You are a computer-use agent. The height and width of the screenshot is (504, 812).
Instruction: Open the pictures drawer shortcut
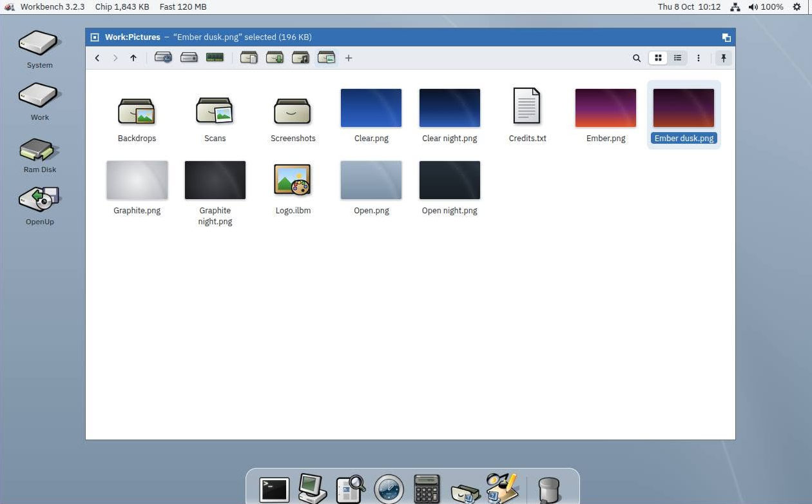coord(327,58)
